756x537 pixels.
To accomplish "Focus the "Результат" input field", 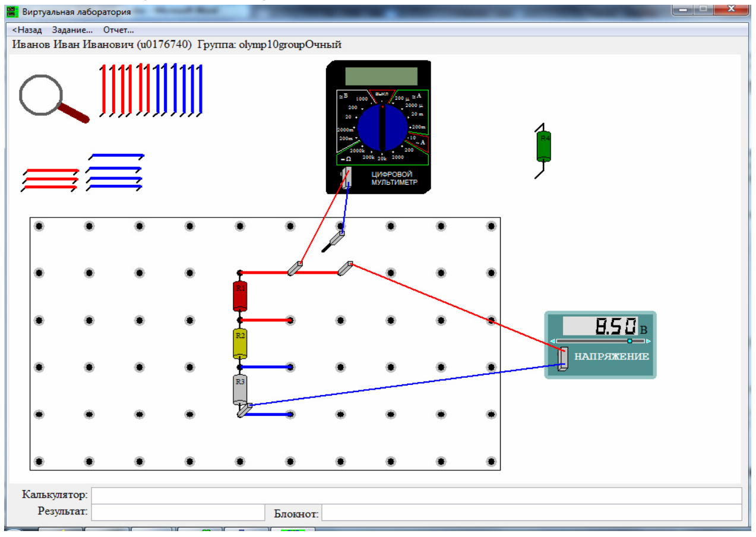I will tap(178, 512).
